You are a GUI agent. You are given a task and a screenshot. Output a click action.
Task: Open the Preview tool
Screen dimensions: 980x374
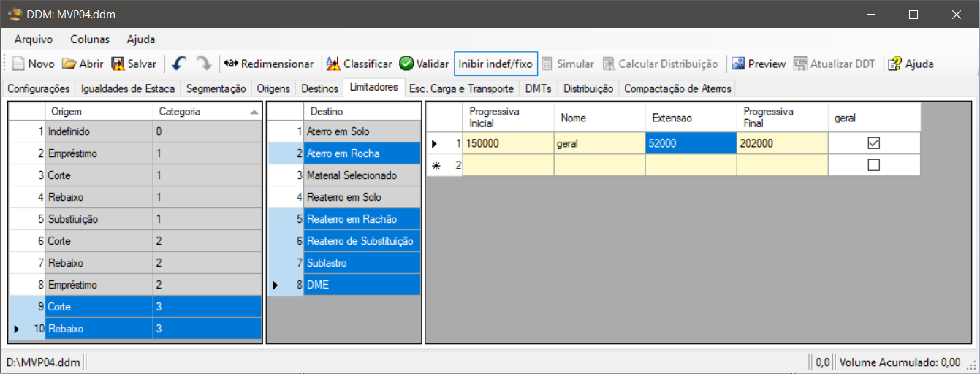click(x=759, y=64)
